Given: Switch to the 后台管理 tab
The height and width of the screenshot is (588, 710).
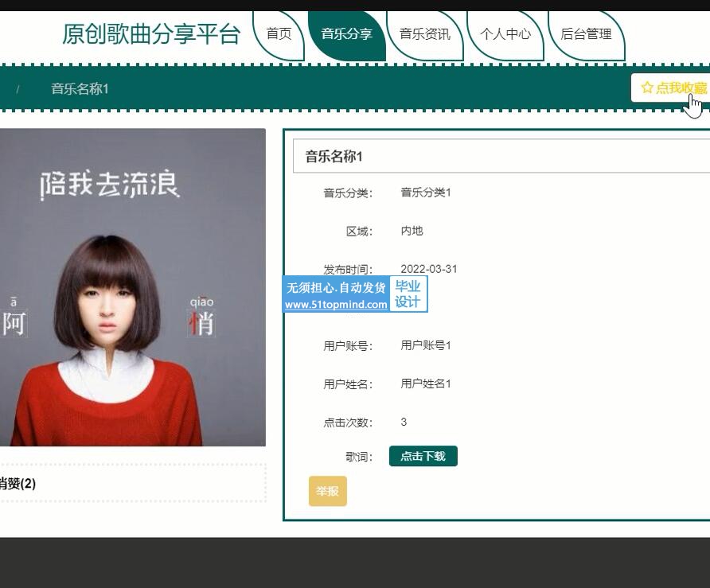Looking at the screenshot, I should (x=586, y=34).
